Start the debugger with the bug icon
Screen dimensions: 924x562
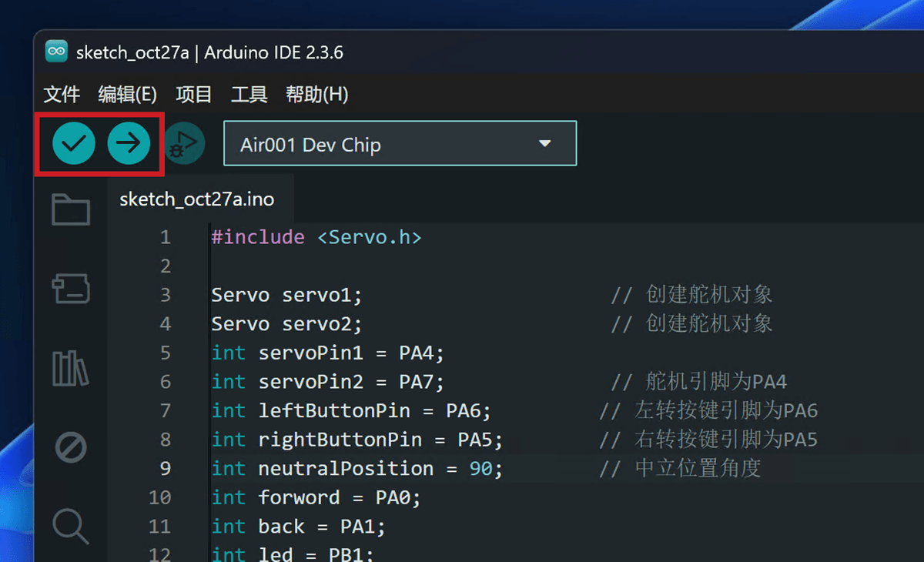coord(184,143)
